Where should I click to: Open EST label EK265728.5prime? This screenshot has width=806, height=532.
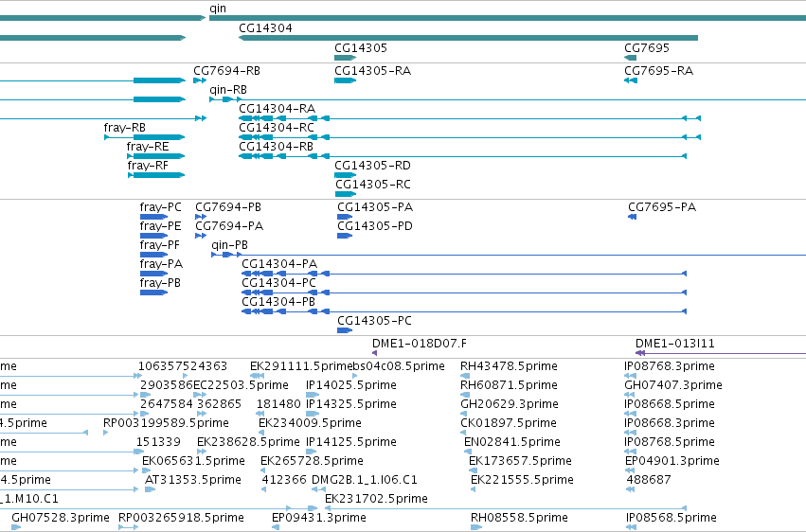click(x=312, y=461)
